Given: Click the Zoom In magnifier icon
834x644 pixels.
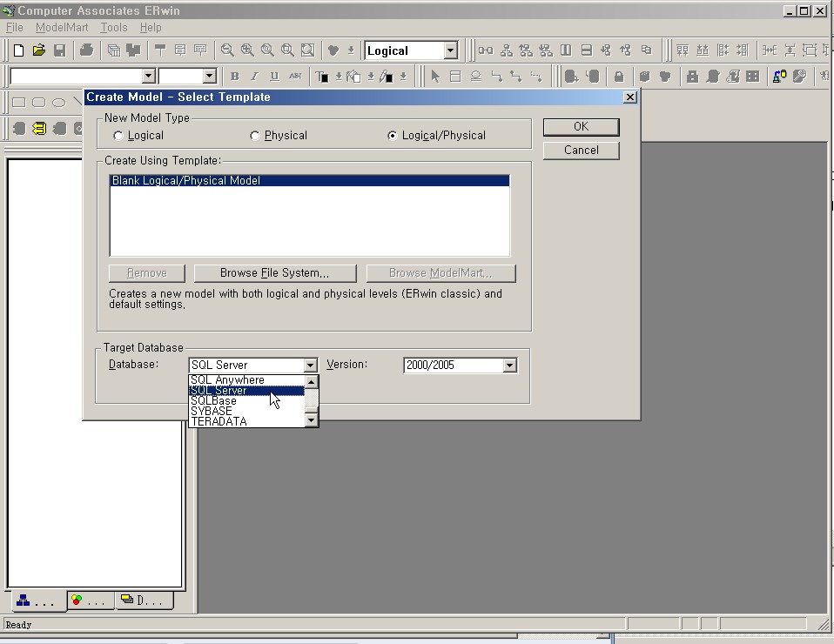Looking at the screenshot, I should click(x=247, y=50).
